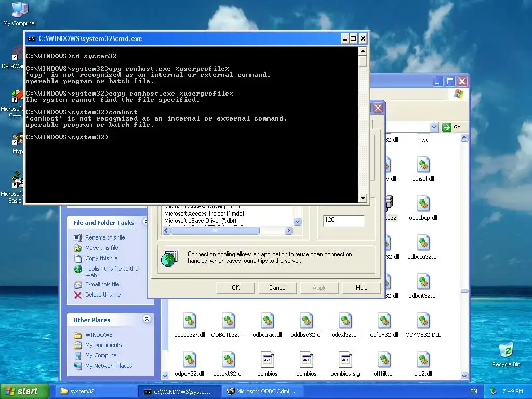
Task: Switch to system32 taskbar button
Action: point(95,391)
